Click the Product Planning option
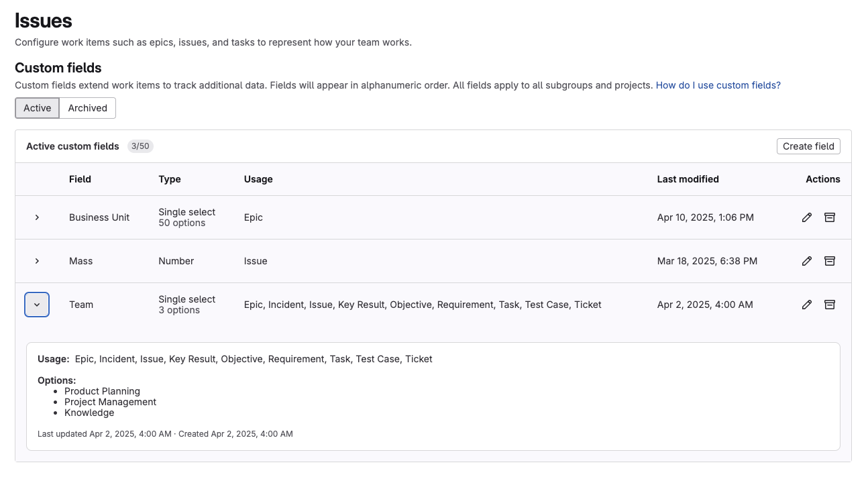 [x=102, y=391]
